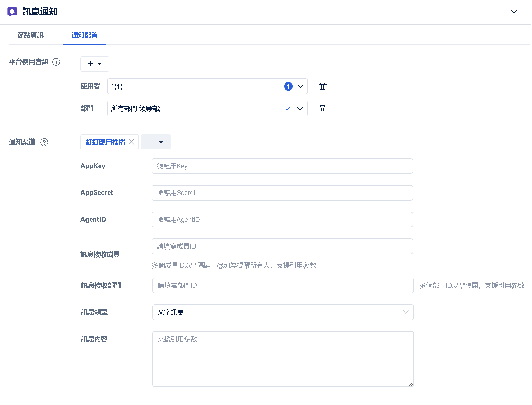Screen dimensions: 532x405
Task: Click the purple bell notification icon
Action: tap(12, 11)
